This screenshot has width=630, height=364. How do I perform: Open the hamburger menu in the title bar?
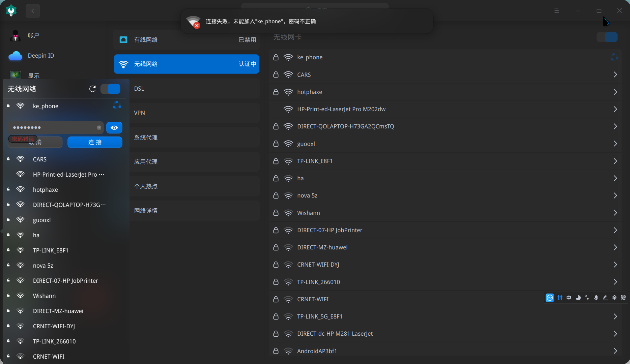pyautogui.click(x=556, y=11)
